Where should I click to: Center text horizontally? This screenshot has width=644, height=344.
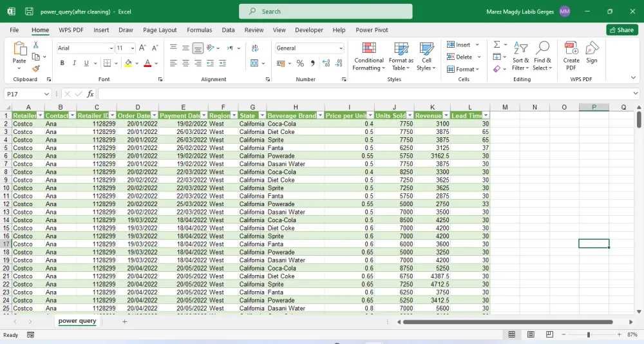pyautogui.click(x=185, y=63)
